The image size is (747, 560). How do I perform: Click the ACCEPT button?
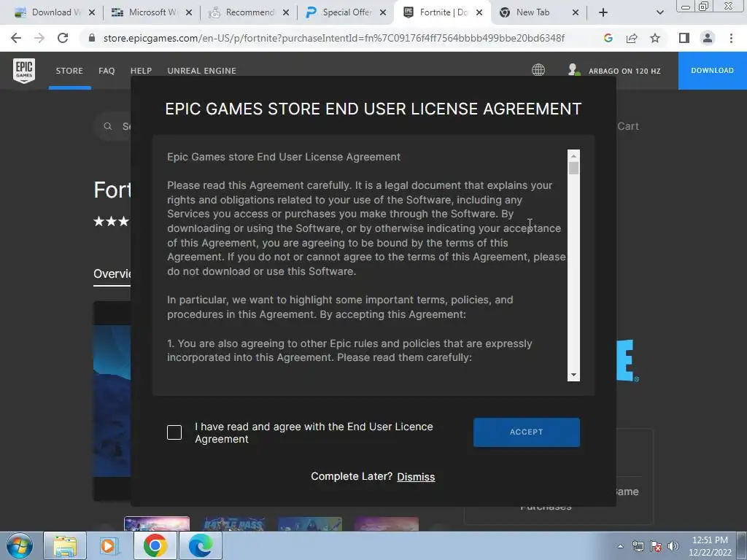pos(527,432)
